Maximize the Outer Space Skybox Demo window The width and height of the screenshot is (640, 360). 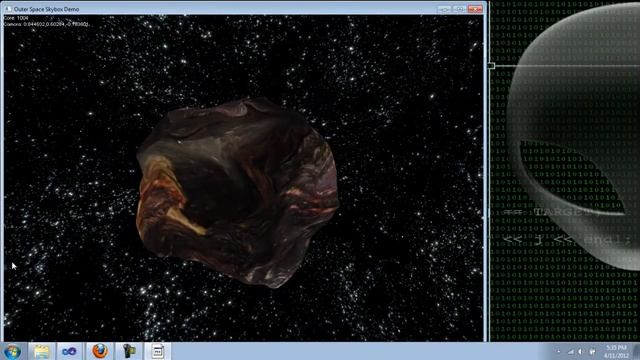[x=459, y=9]
